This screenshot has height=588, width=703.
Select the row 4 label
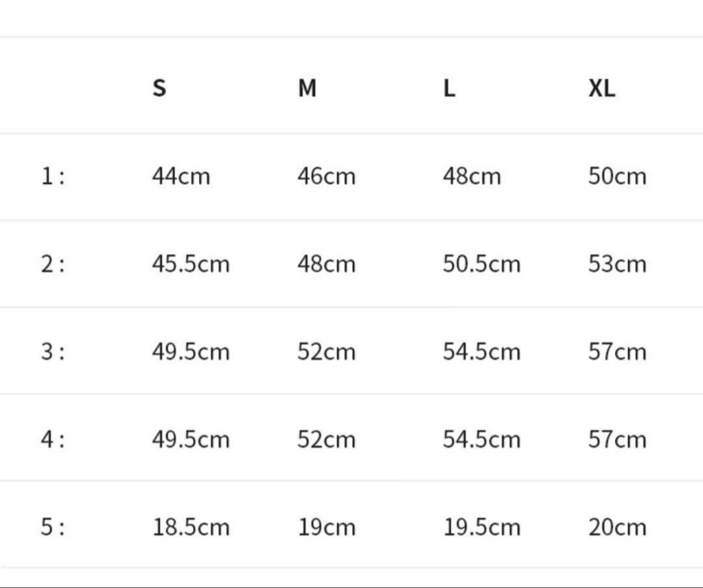pos(53,439)
